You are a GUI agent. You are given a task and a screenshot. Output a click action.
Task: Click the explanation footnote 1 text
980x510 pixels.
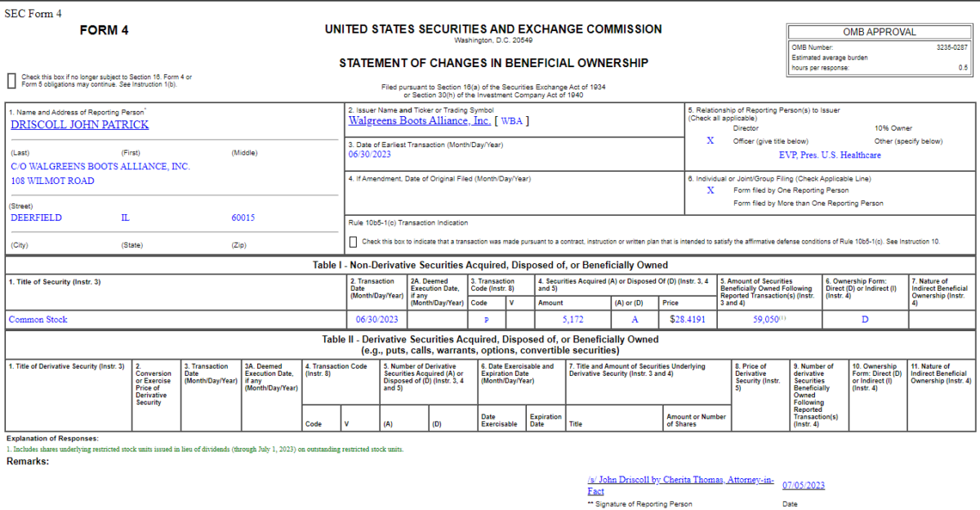(205, 449)
